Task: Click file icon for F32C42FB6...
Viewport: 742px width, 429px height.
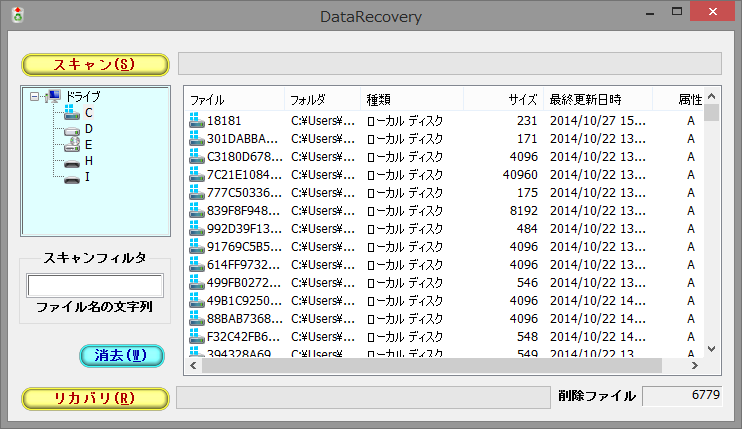Action: coord(196,336)
